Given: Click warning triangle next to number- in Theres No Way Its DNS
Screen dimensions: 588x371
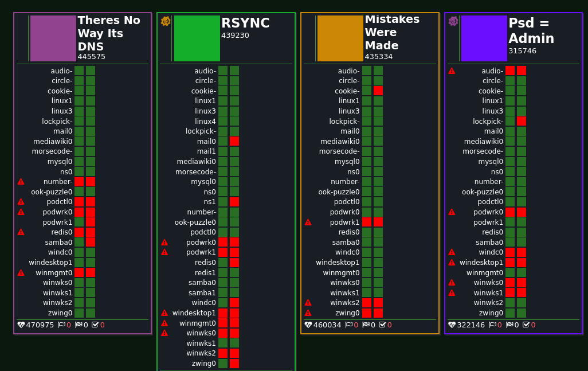Looking at the screenshot, I should pos(21,182).
